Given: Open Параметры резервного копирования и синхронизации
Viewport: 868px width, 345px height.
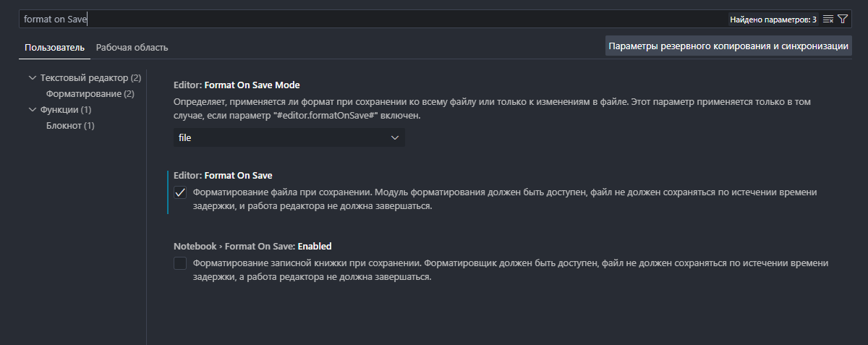Looking at the screenshot, I should coord(728,46).
